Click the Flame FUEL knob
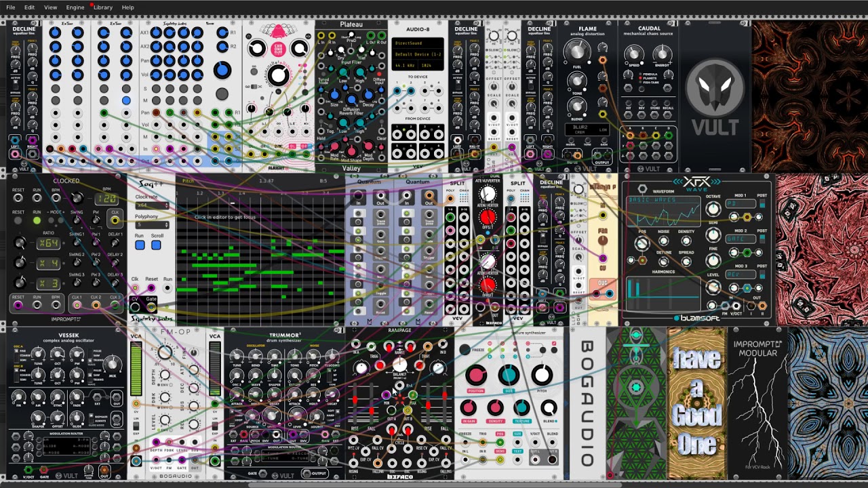The width and height of the screenshot is (868, 488). tap(576, 51)
